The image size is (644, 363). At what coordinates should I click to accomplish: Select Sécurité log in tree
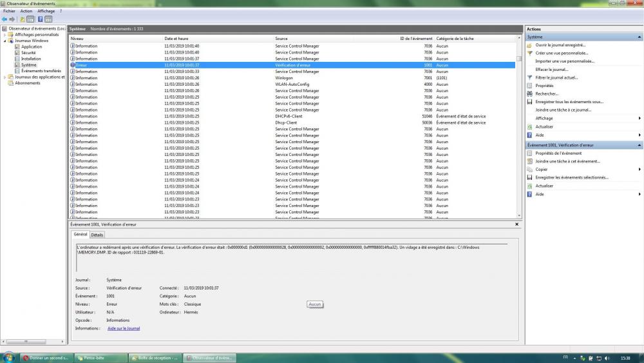tap(28, 53)
